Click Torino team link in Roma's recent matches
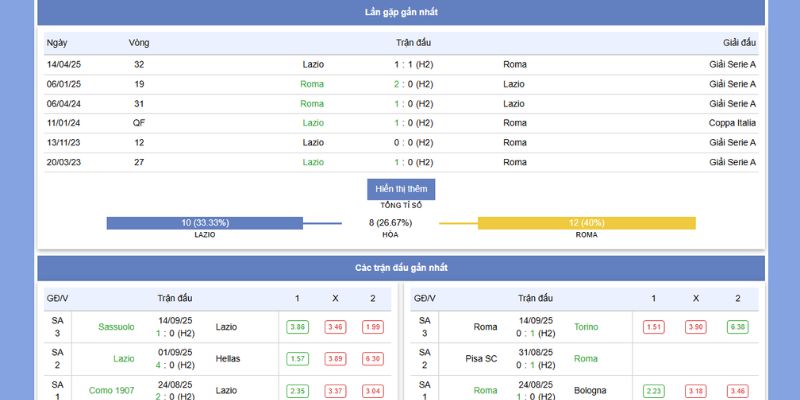The height and width of the screenshot is (400, 800). pyautogui.click(x=586, y=327)
